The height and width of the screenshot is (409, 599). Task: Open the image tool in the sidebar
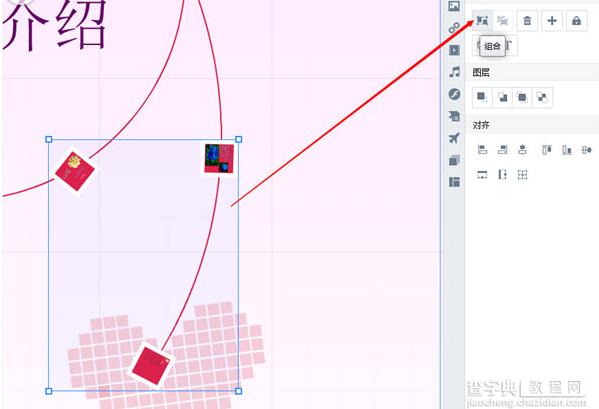[454, 6]
